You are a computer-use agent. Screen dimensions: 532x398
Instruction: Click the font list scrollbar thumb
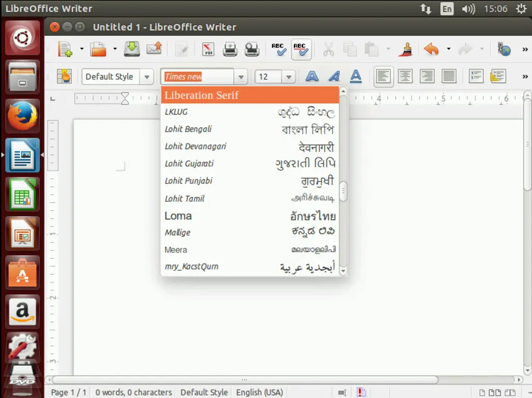pos(343,191)
